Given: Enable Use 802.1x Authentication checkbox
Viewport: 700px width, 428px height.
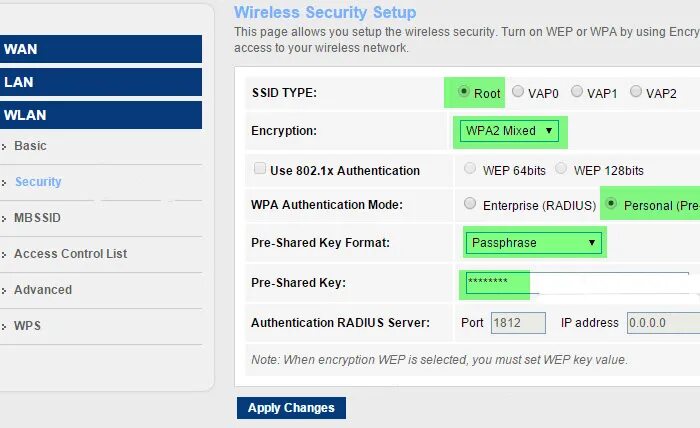Looking at the screenshot, I should [x=261, y=170].
